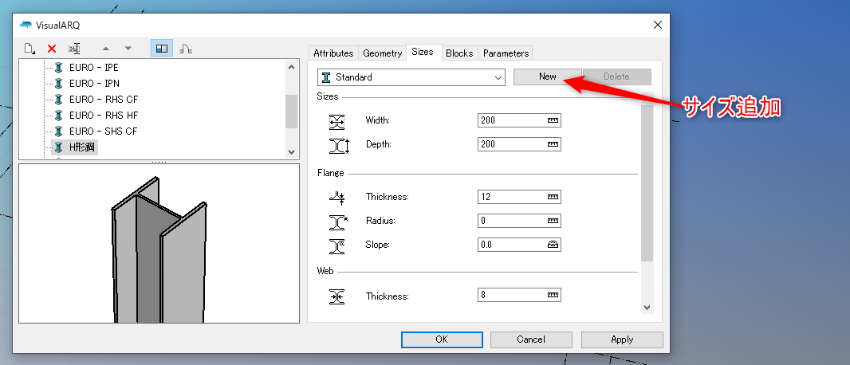Click the ruler icon in Width field

click(552, 120)
